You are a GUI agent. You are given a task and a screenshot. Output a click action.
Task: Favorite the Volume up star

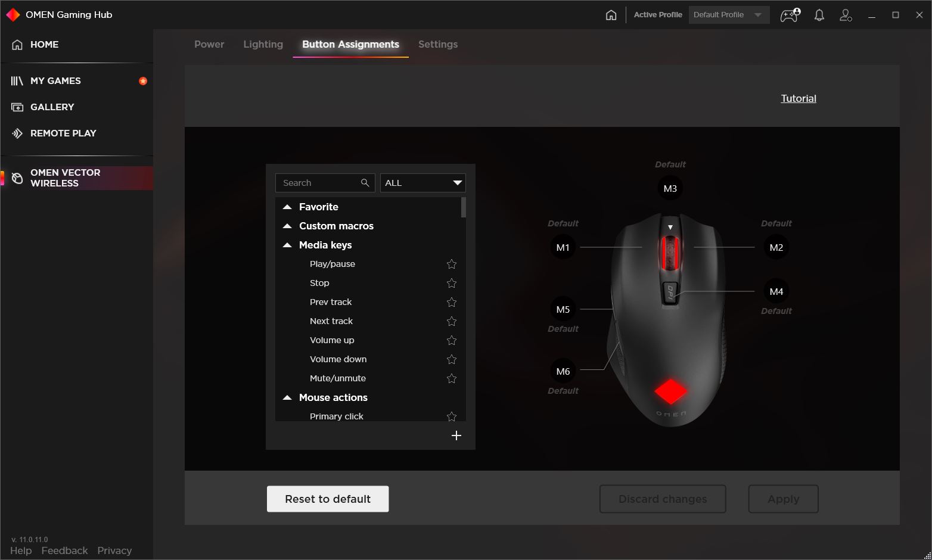(452, 340)
